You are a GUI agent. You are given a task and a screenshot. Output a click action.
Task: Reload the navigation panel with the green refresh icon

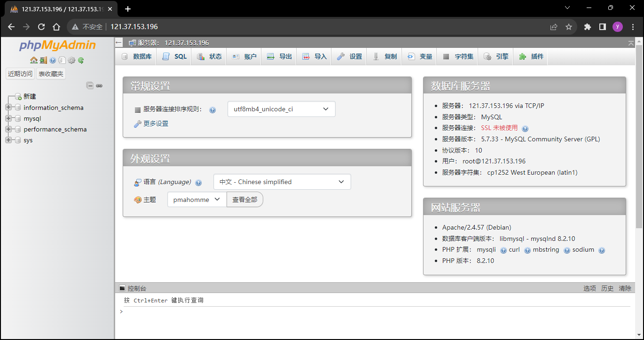pyautogui.click(x=81, y=60)
